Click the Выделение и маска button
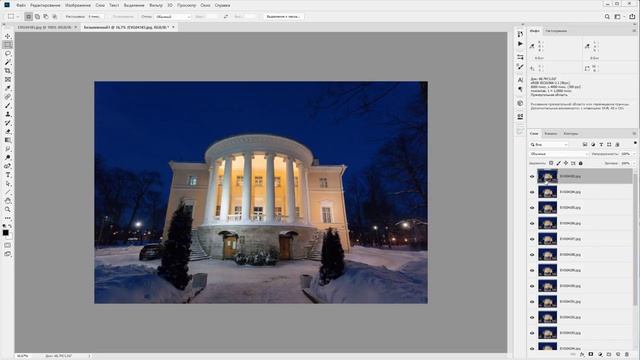Screen dimensions: 640x360 [x=283, y=17]
